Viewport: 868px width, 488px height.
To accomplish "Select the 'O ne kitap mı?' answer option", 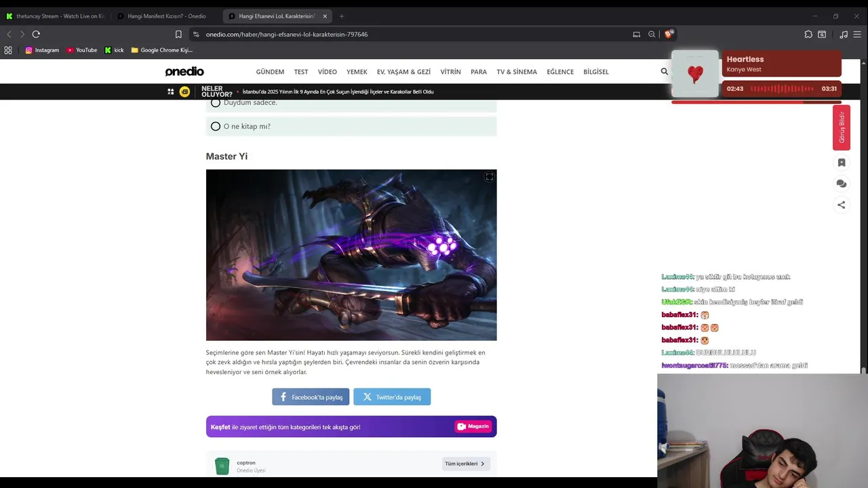I will (x=351, y=126).
